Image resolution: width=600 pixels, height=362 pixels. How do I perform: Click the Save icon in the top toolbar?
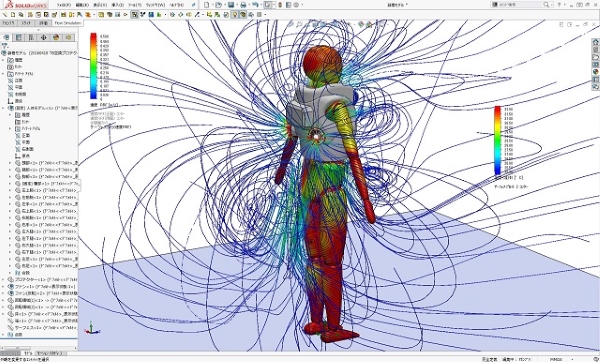coord(231,5)
